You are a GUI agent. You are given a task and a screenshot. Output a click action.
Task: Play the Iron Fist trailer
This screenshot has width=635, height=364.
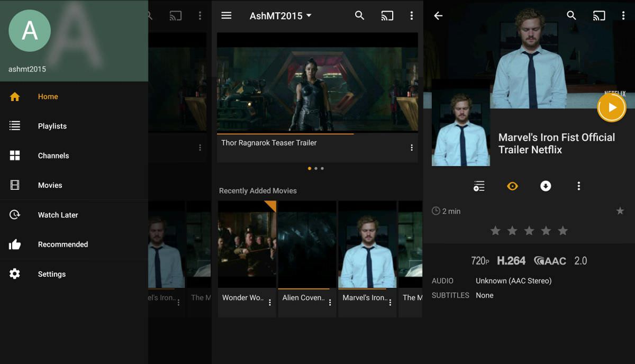(x=612, y=108)
